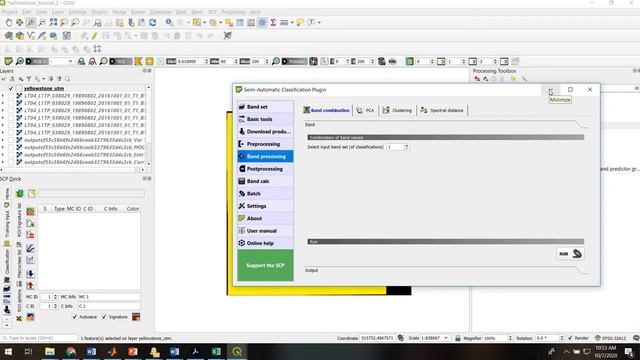Adjust the C ID spinner
The width and height of the screenshot is (640, 360).
(x=56, y=306)
